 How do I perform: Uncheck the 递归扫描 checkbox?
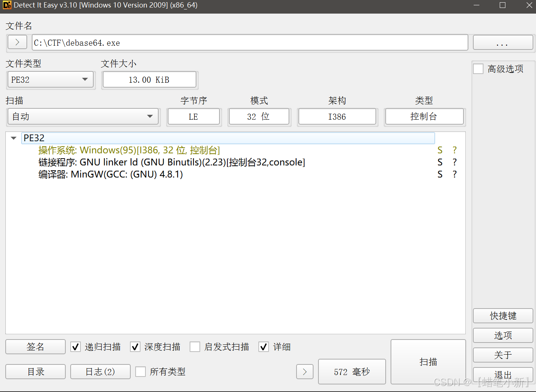(76, 347)
